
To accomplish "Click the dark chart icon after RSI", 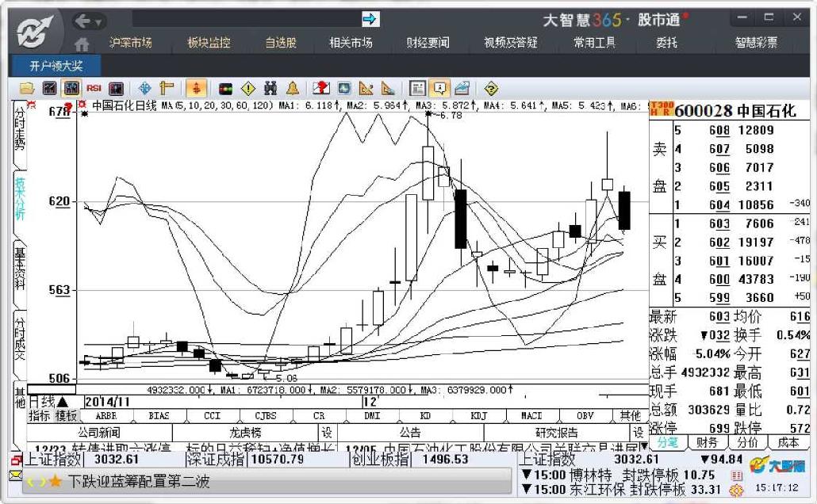I will [x=116, y=89].
